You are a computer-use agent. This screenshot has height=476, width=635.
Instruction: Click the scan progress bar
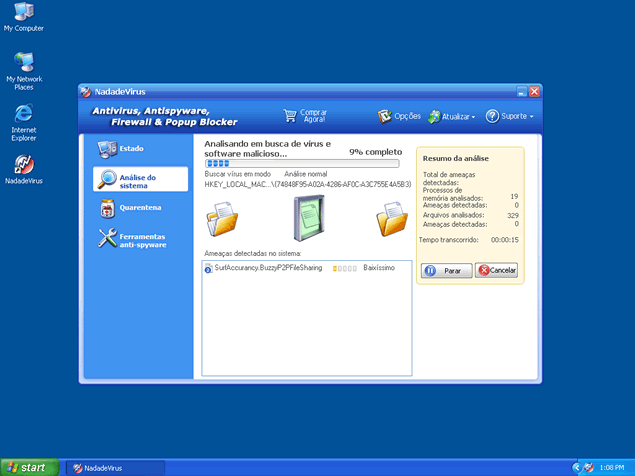(x=301, y=163)
